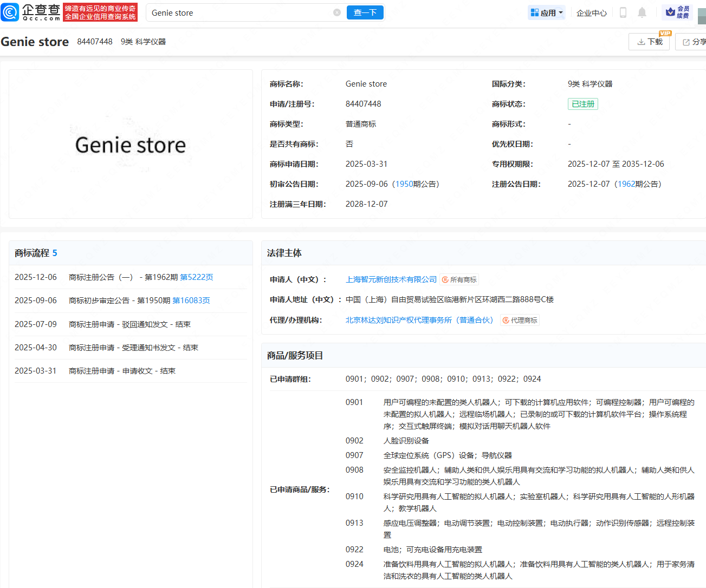
Task: Expand the 应用 dropdown menu
Action: pyautogui.click(x=547, y=12)
